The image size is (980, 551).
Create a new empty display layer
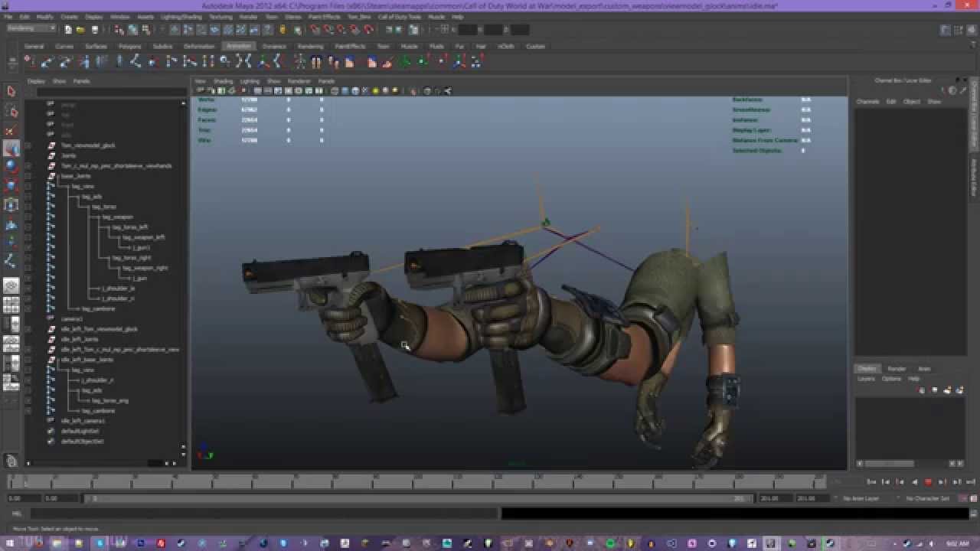tap(947, 390)
